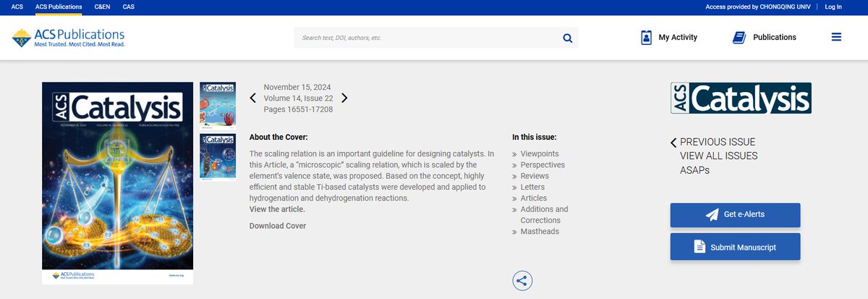Jump to Reviews section
The width and height of the screenshot is (868, 299).
click(x=535, y=176)
